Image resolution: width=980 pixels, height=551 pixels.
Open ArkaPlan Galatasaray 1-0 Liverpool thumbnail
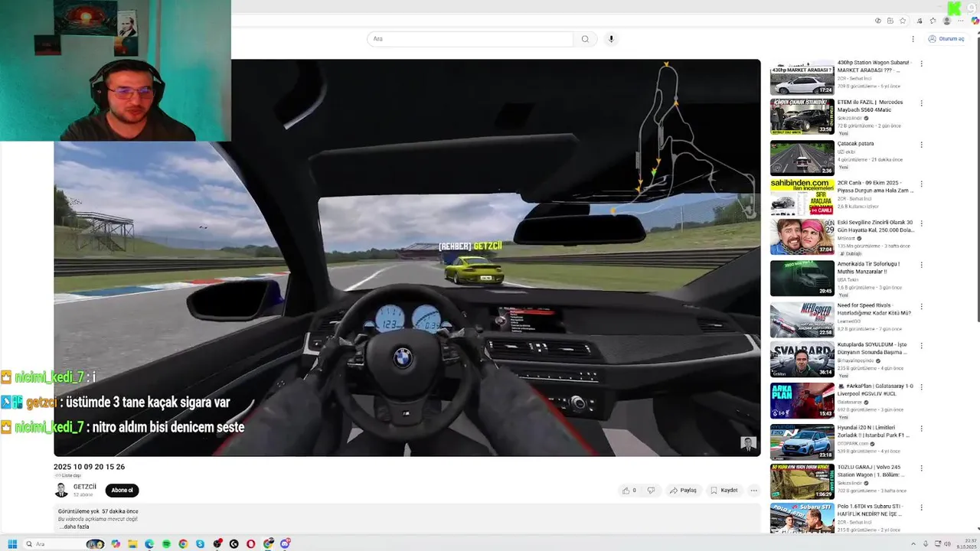[802, 400]
